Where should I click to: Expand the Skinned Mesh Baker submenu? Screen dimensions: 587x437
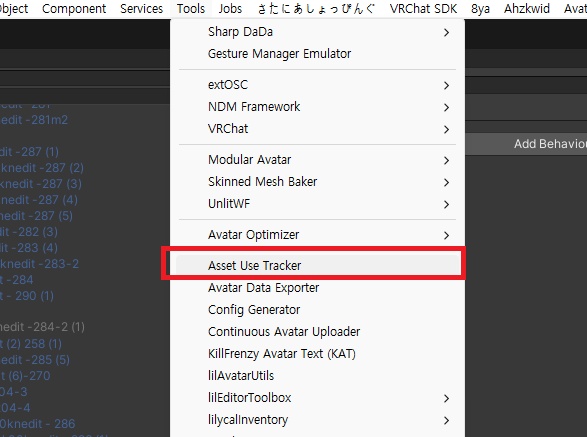(317, 182)
